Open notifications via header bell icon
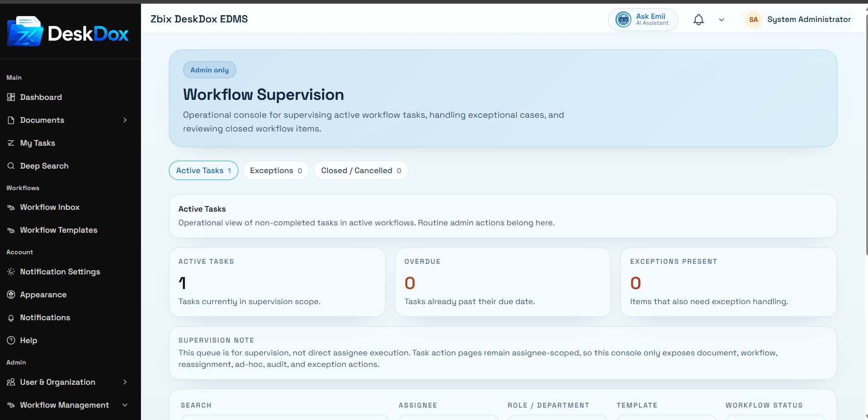Screen dimensions: 868x420 pyautogui.click(x=699, y=20)
